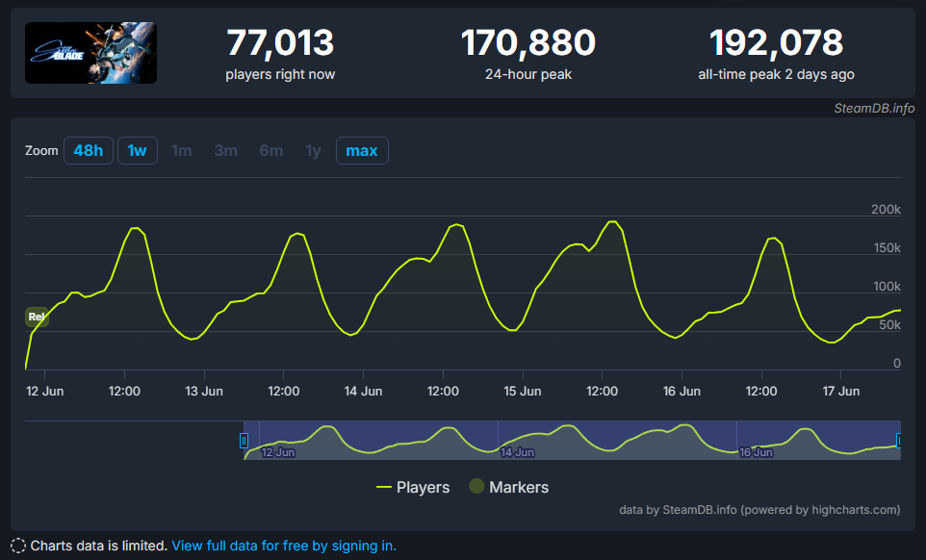This screenshot has width=926, height=560.
Task: Click the '13 Jun' main axis label
Action: point(204,391)
